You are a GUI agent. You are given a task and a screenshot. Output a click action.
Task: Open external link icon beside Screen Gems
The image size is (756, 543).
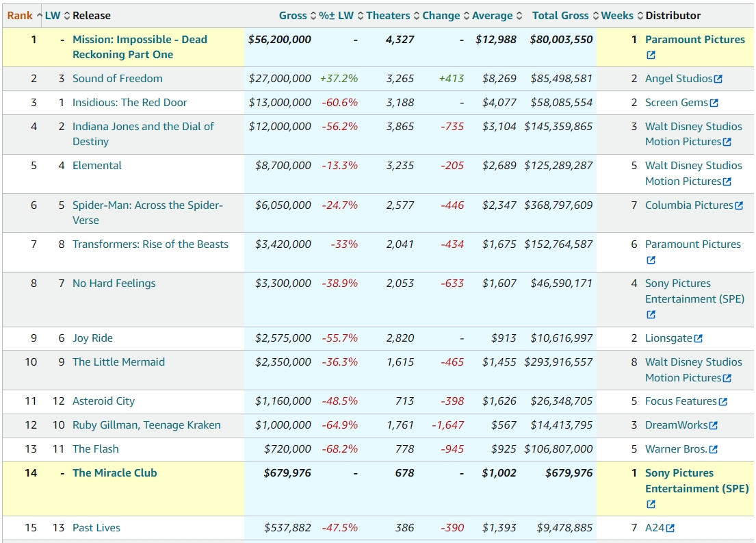click(x=714, y=103)
